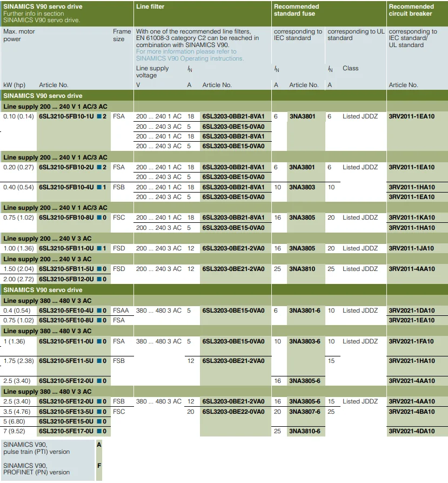Click the power value 1.00 (1.36)
This screenshot has width=448, height=483.
(18, 248)
